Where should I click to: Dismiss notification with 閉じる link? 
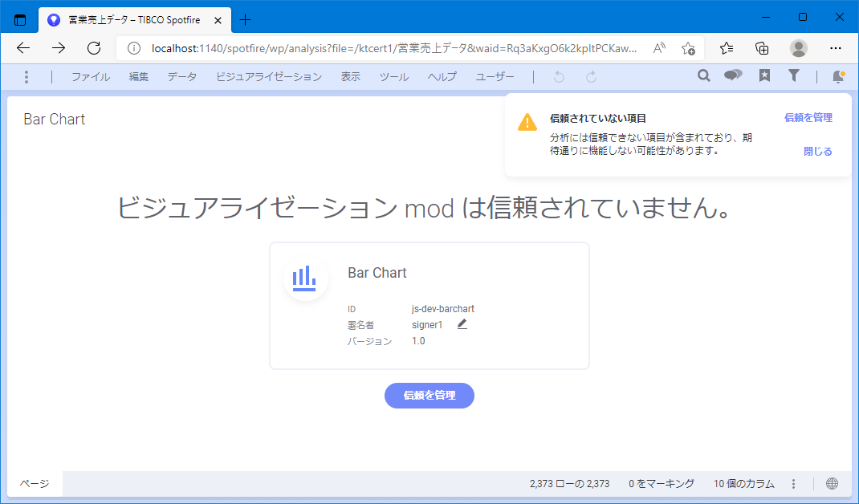[818, 152]
